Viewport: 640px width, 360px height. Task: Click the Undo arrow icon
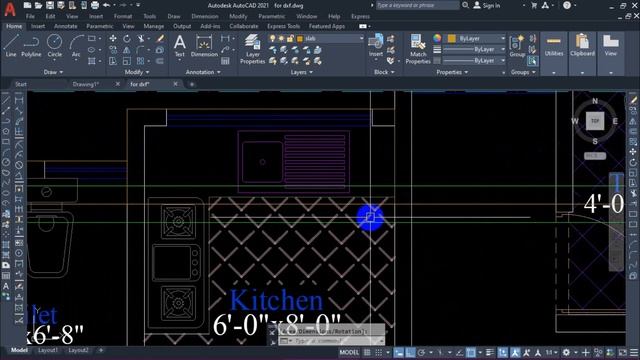pyautogui.click(x=107, y=5)
